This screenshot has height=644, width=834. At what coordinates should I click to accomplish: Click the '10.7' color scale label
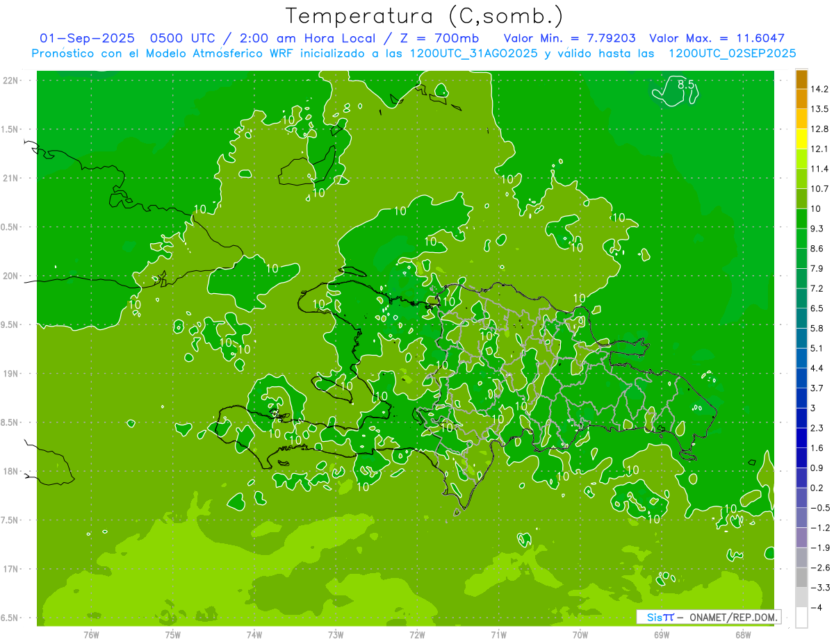tap(820, 189)
